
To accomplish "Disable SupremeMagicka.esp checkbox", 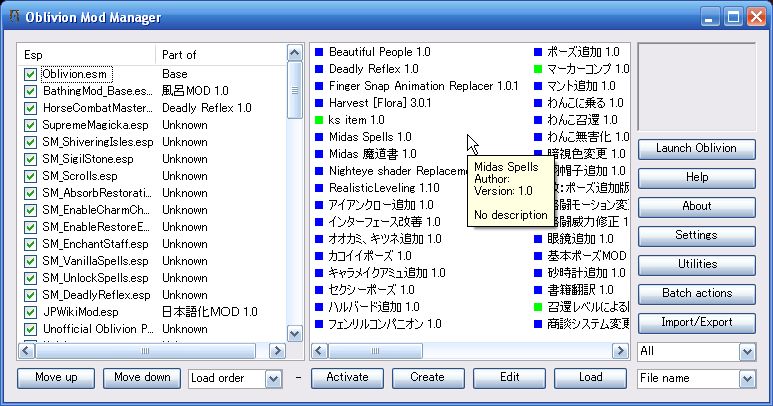I will (30, 125).
